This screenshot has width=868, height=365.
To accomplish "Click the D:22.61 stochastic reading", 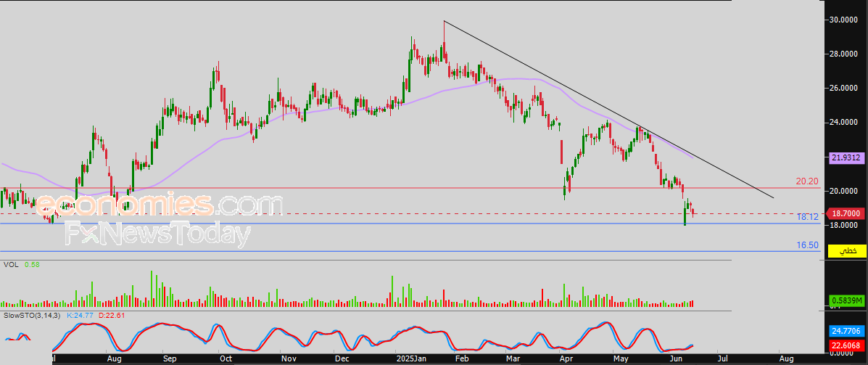I will coord(111,315).
